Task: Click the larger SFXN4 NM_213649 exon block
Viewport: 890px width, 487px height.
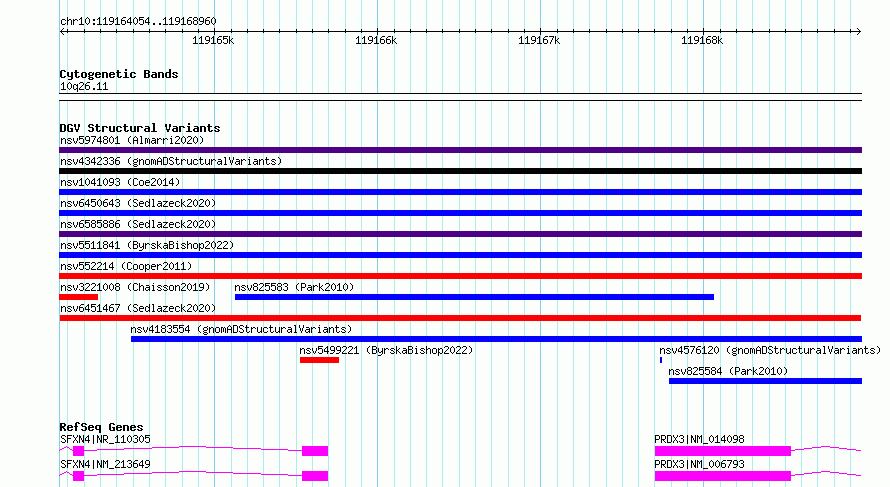Action: click(x=315, y=476)
